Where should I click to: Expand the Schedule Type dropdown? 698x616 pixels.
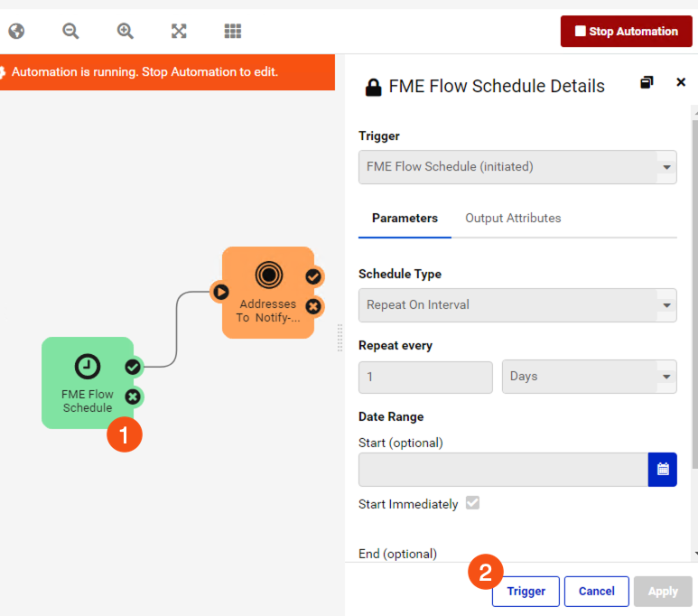tap(517, 305)
